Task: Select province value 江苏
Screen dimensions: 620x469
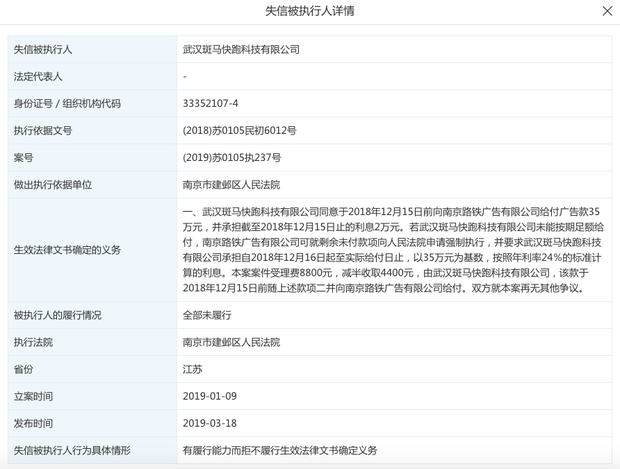Action: click(x=192, y=369)
